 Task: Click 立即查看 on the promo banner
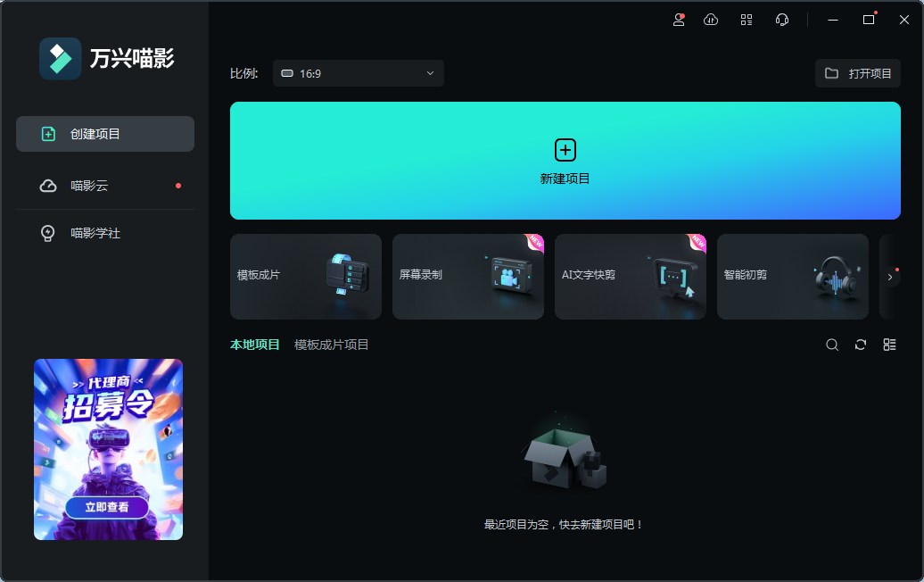[107, 505]
